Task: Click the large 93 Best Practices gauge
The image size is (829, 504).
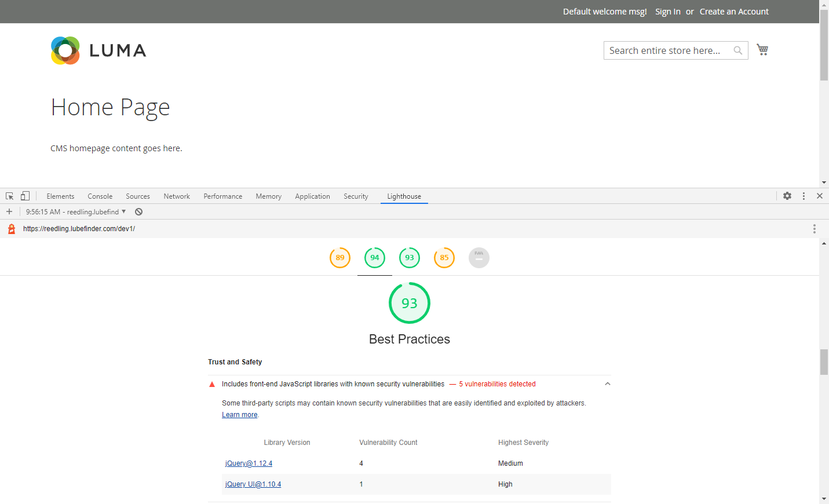Action: (x=410, y=303)
